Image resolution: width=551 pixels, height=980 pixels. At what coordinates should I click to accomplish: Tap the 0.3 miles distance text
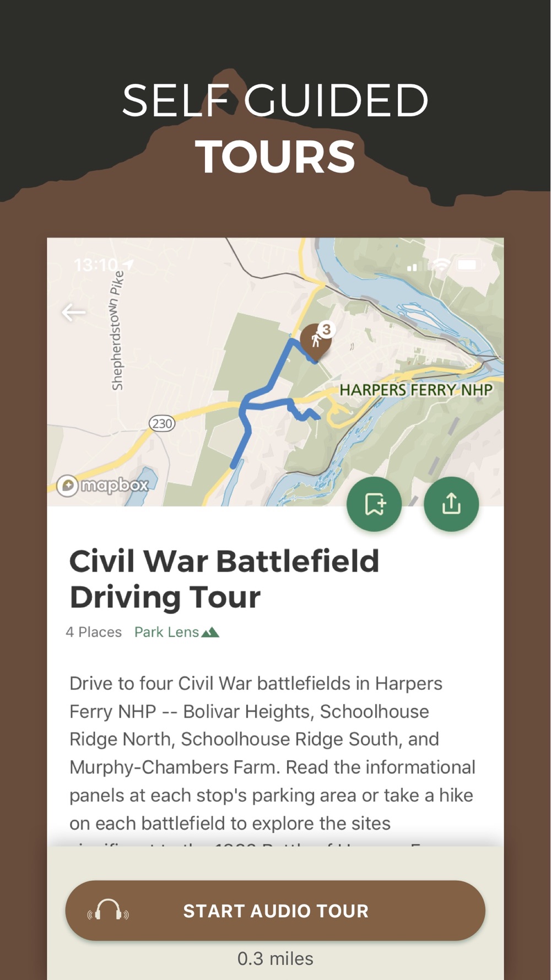click(x=275, y=959)
